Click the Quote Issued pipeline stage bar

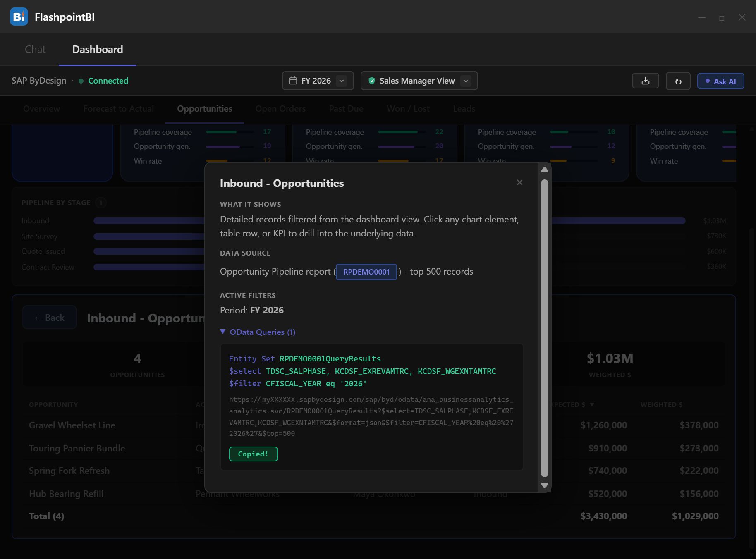tap(149, 251)
